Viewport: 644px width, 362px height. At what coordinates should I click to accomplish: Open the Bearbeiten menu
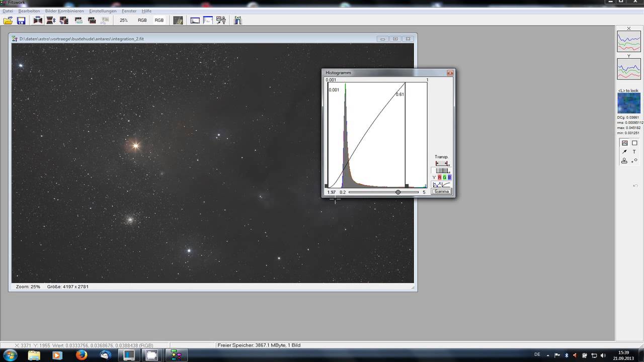pyautogui.click(x=29, y=11)
